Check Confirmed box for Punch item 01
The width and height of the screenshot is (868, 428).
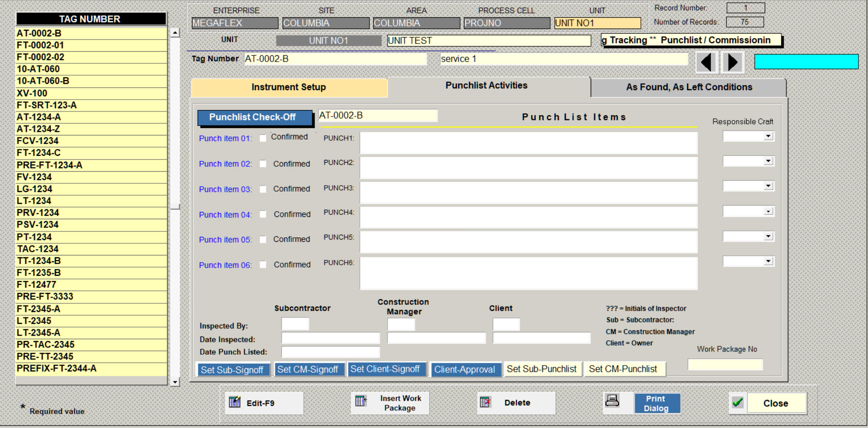tap(263, 139)
